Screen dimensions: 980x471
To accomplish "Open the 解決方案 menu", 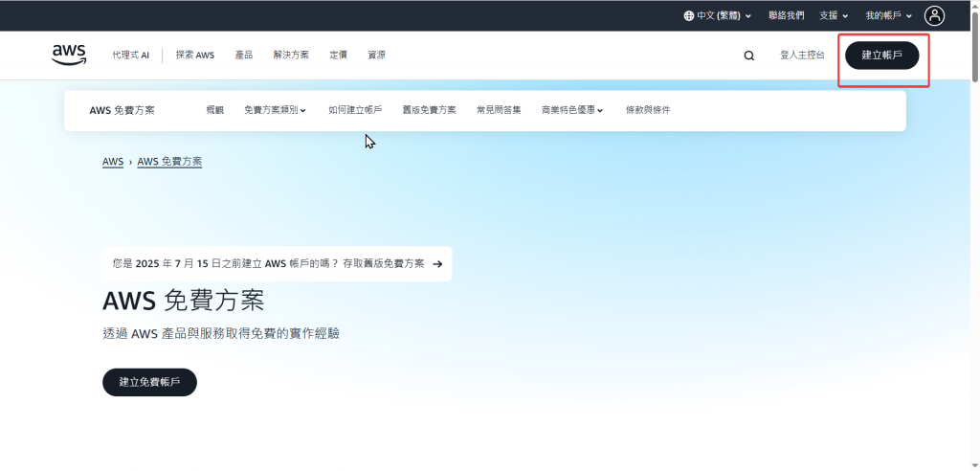I will (x=291, y=55).
